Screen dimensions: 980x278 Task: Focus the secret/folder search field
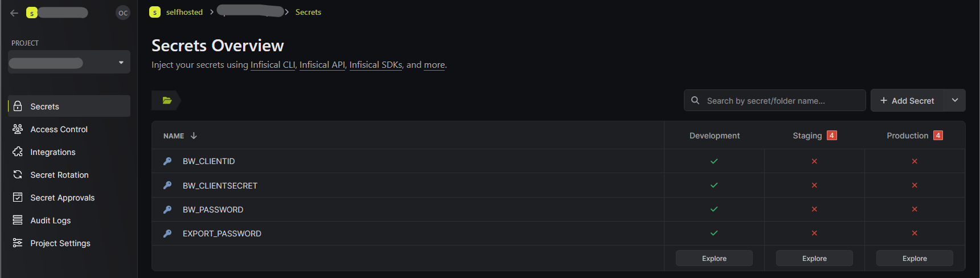[x=774, y=100]
